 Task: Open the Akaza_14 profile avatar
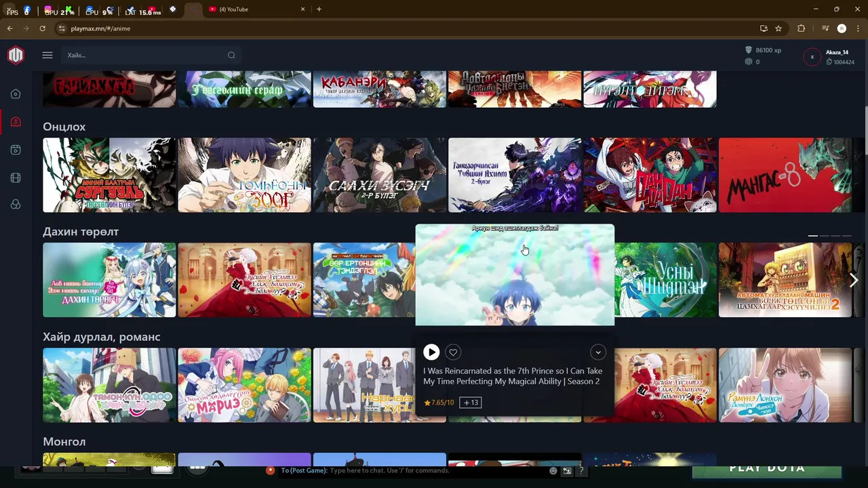pos(812,57)
